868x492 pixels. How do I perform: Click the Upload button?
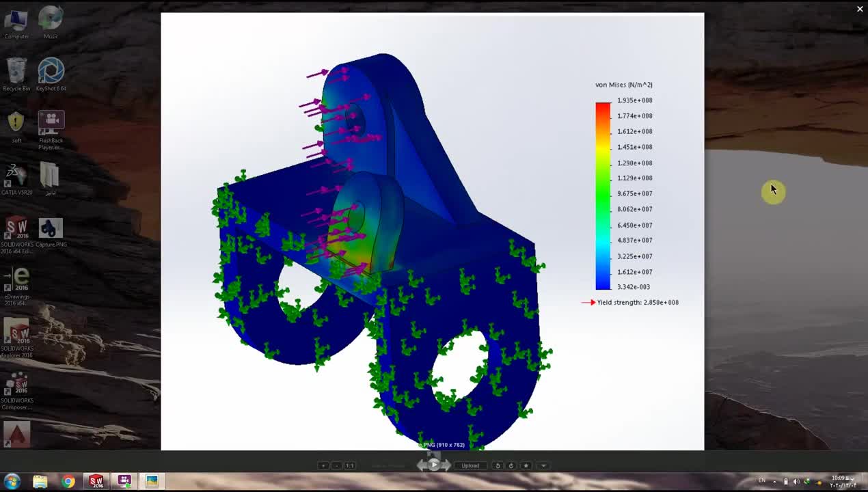pos(470,465)
